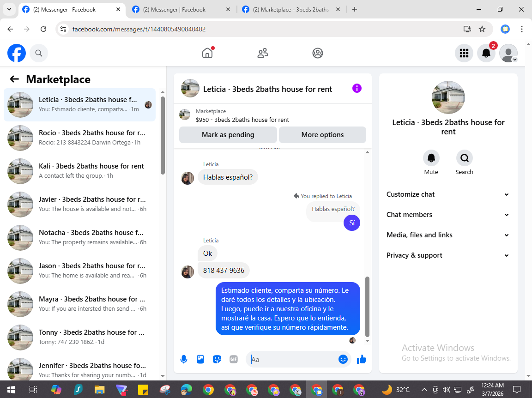The height and width of the screenshot is (398, 532).
Task: Open the notifications bell icon
Action: [x=486, y=53]
